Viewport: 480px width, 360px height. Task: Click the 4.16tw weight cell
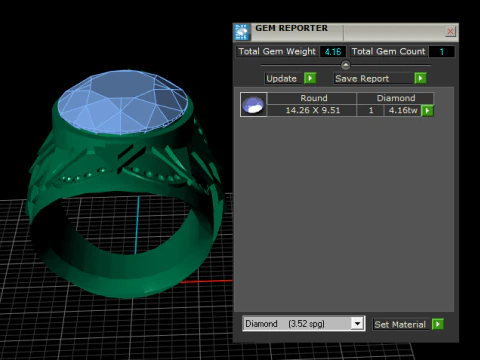403,110
